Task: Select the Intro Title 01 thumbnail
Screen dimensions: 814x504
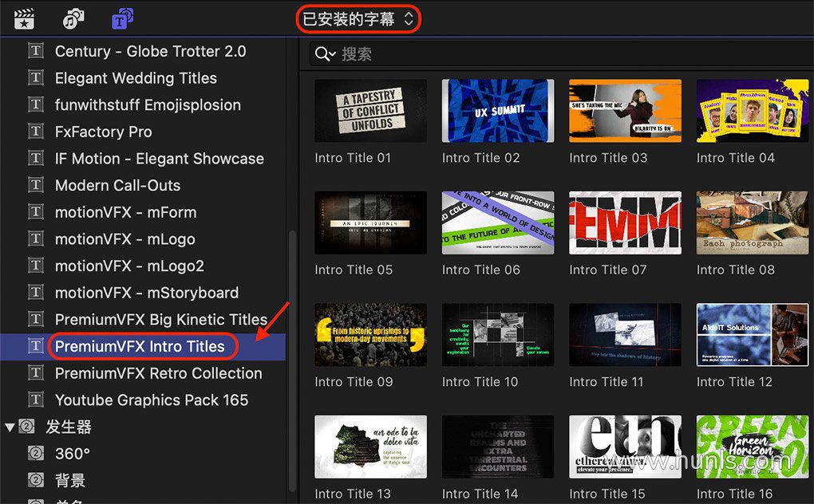Action: pyautogui.click(x=370, y=110)
